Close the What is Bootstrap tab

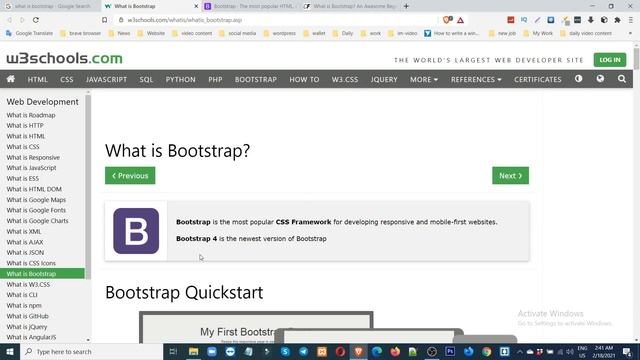coord(196,6)
